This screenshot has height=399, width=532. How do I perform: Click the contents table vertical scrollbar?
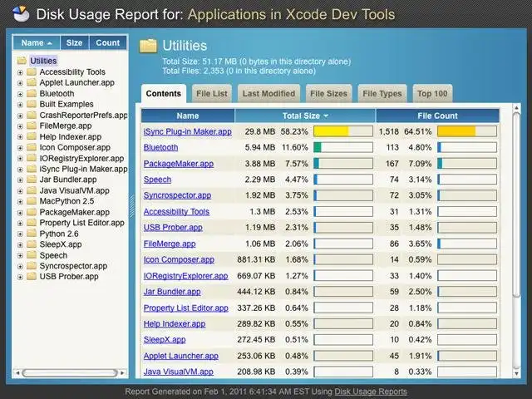click(x=516, y=204)
